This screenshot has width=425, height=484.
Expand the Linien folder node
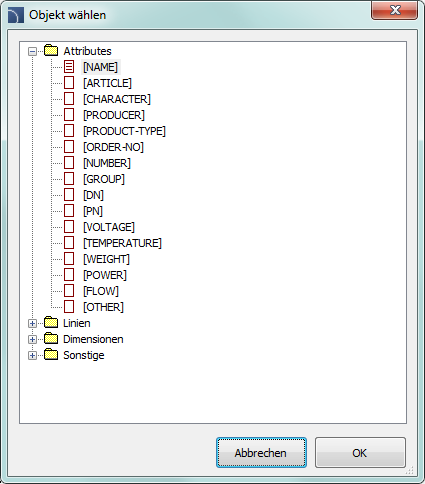(x=32, y=323)
